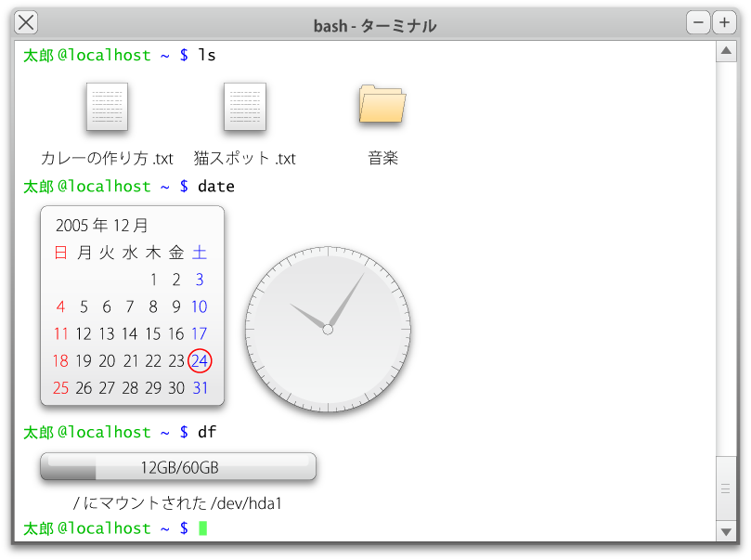This screenshot has width=751, height=560.
Task: Click the minus button in title bar
Action: (698, 23)
